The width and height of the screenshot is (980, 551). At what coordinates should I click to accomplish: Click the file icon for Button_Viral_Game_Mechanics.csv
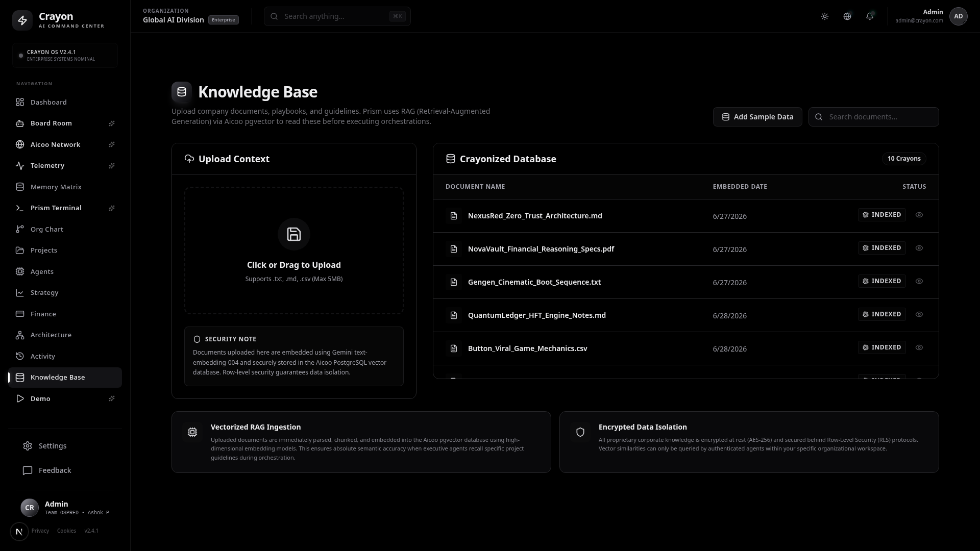pyautogui.click(x=454, y=348)
